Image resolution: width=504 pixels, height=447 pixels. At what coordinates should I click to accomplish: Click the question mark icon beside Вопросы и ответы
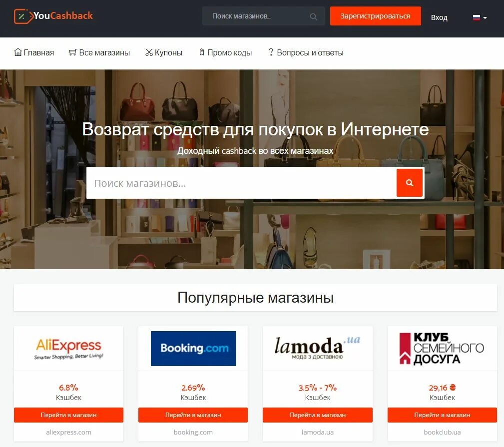pos(271,52)
